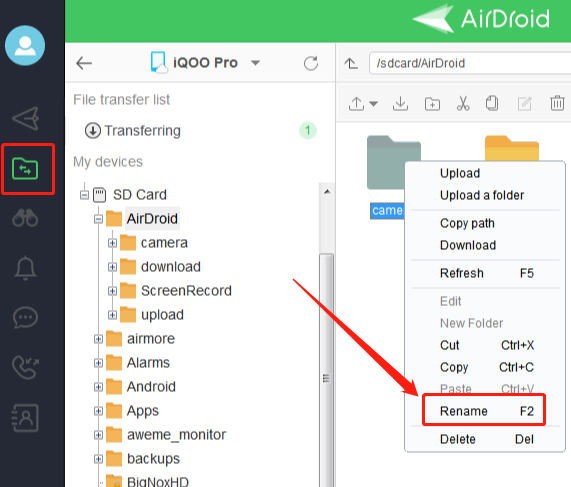Collapse the AirDroid folder node

click(x=98, y=219)
